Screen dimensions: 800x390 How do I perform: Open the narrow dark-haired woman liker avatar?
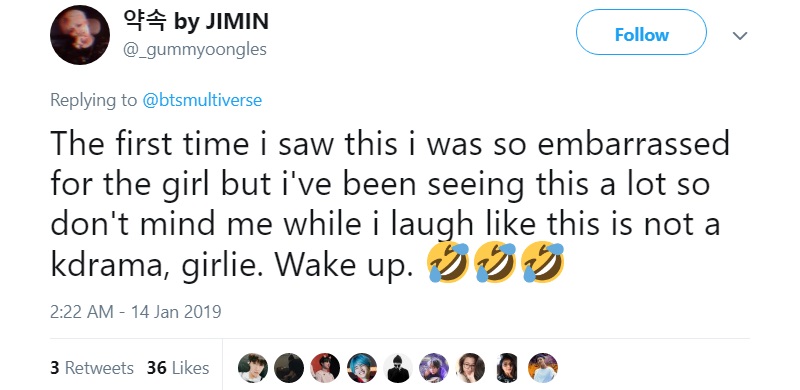coord(507,368)
